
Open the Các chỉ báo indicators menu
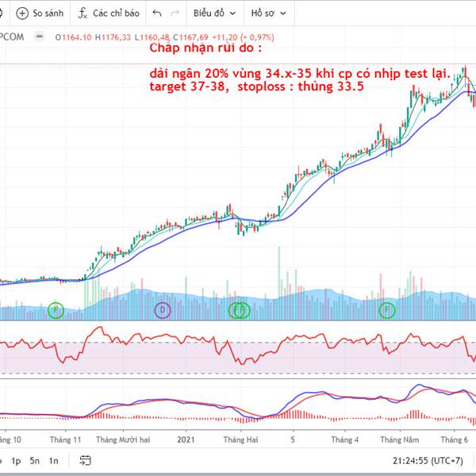click(109, 13)
